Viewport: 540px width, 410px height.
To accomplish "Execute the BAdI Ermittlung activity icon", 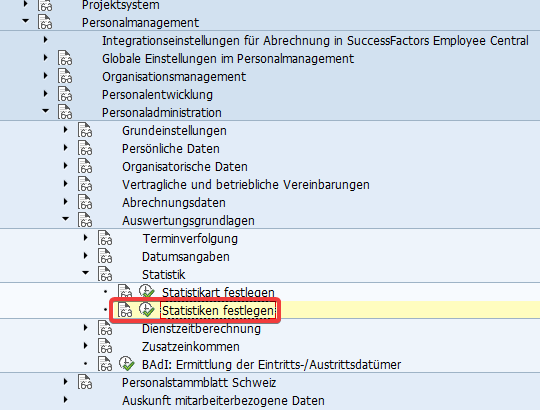I will [x=126, y=364].
